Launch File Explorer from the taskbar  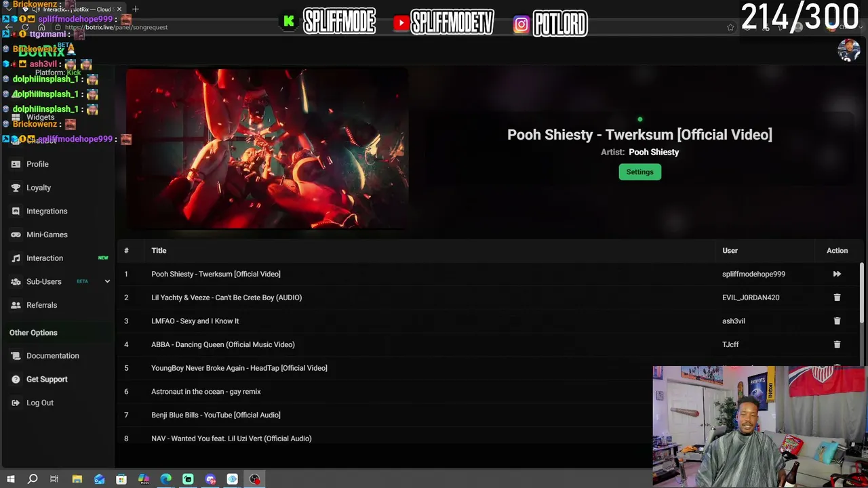tap(77, 479)
